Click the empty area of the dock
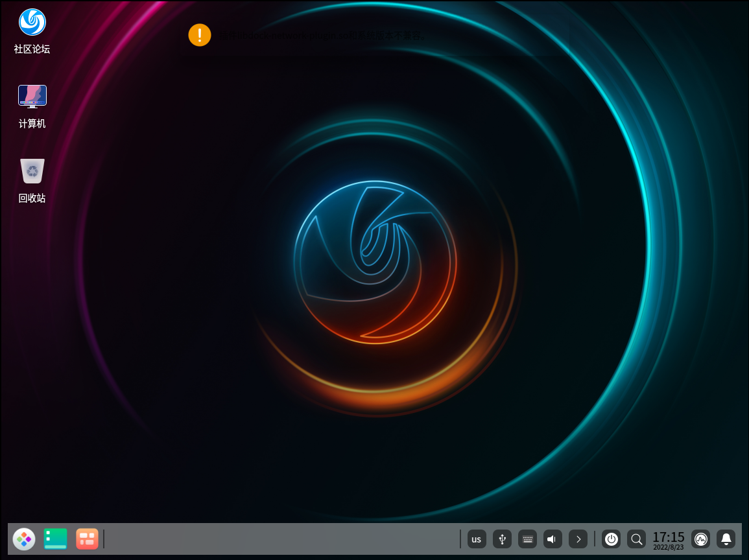The width and height of the screenshot is (749, 560). 279,539
